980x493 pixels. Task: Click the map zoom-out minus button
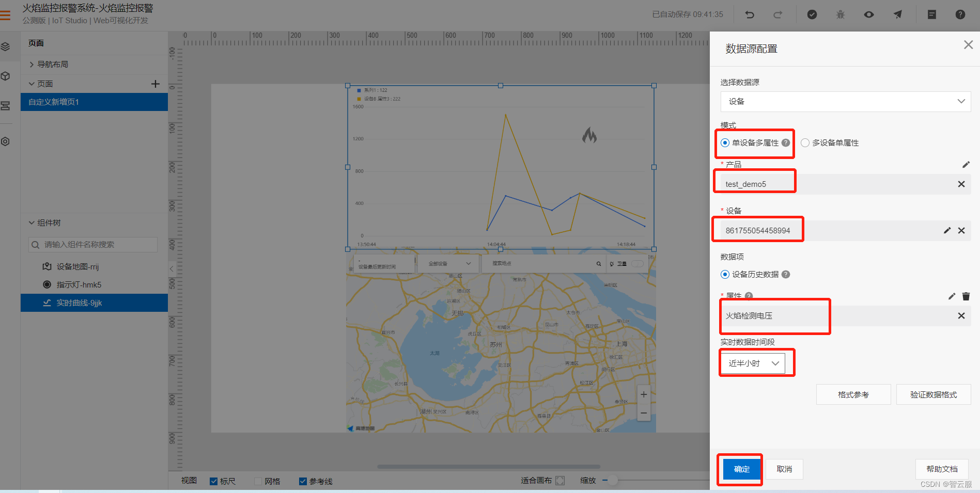coord(644,412)
